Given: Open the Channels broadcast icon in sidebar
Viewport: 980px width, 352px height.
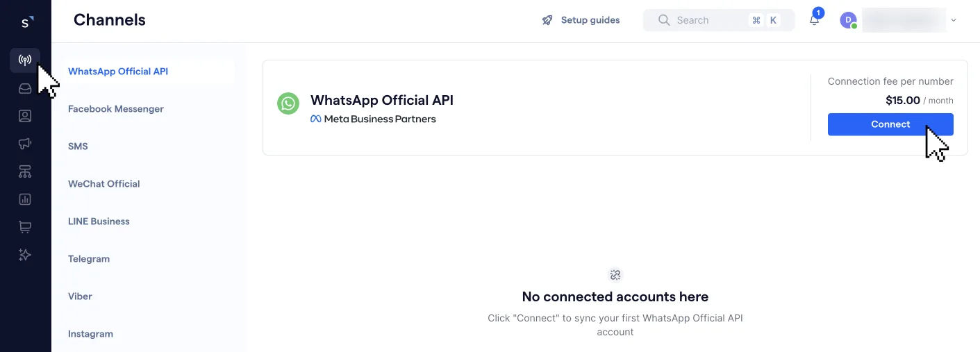Looking at the screenshot, I should click(25, 60).
